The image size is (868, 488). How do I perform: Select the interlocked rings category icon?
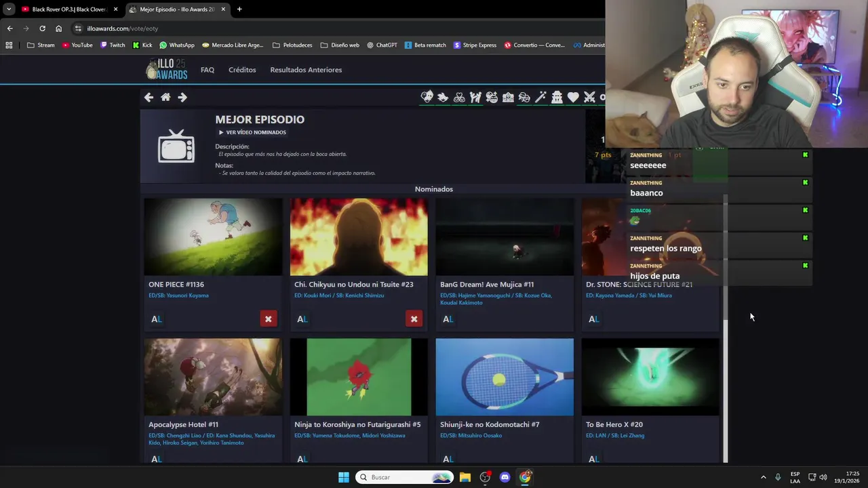coord(459,97)
